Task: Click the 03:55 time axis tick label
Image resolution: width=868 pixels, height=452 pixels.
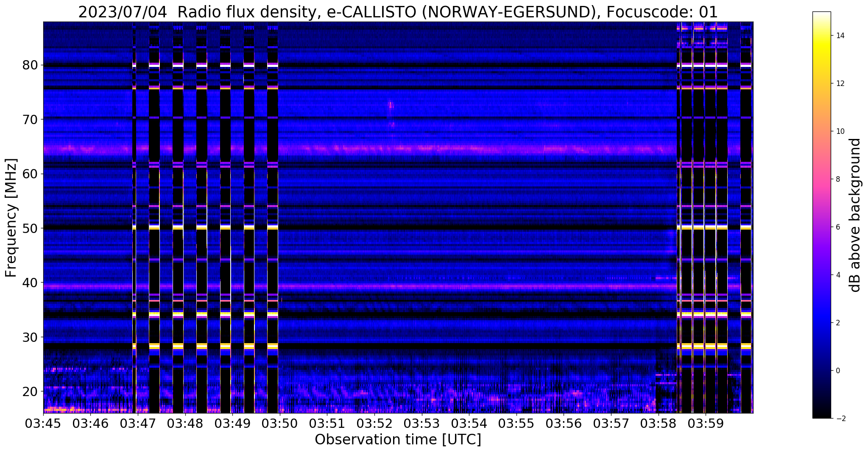Action: [x=516, y=423]
